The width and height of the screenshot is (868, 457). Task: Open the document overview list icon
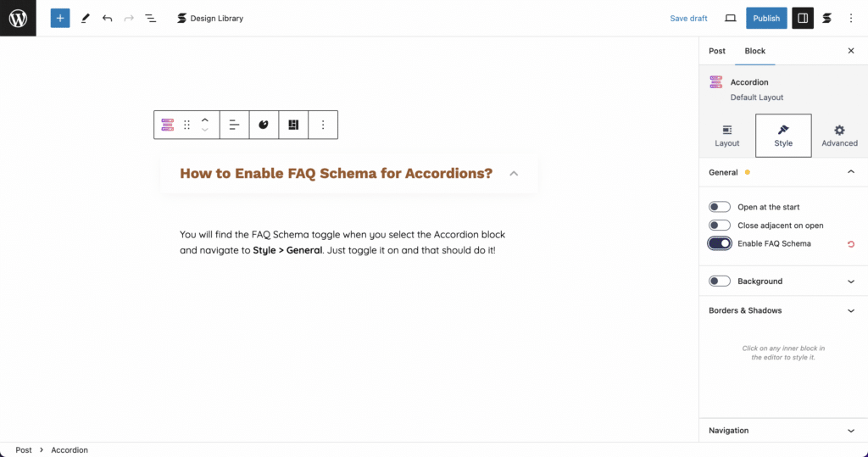click(151, 19)
